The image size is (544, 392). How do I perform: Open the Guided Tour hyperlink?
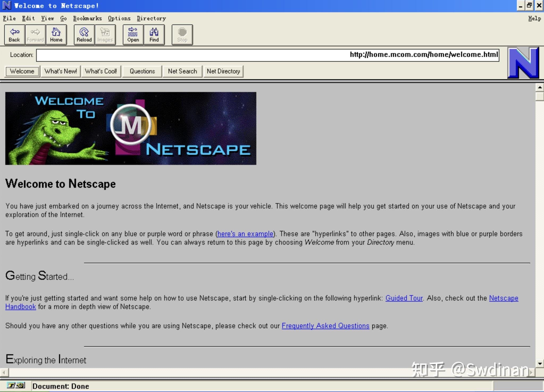click(404, 298)
